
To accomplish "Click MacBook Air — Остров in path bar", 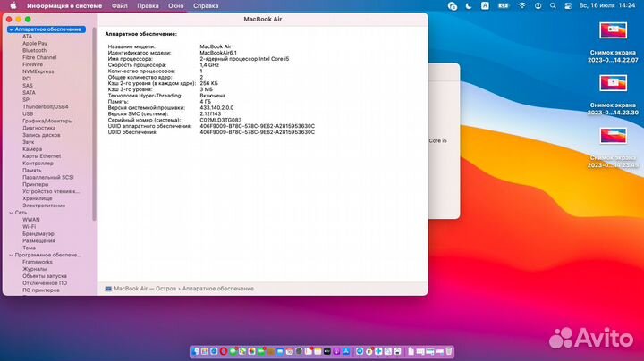I will click(145, 289).
